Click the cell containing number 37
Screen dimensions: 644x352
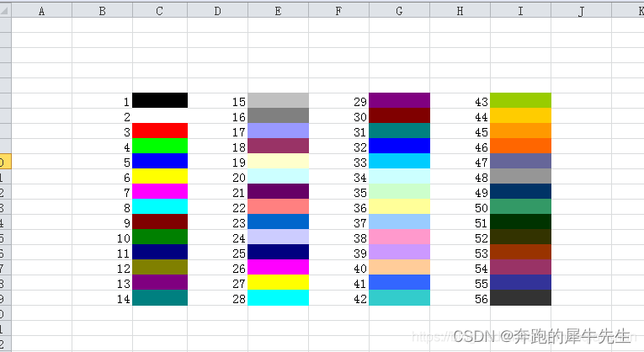tap(339, 223)
